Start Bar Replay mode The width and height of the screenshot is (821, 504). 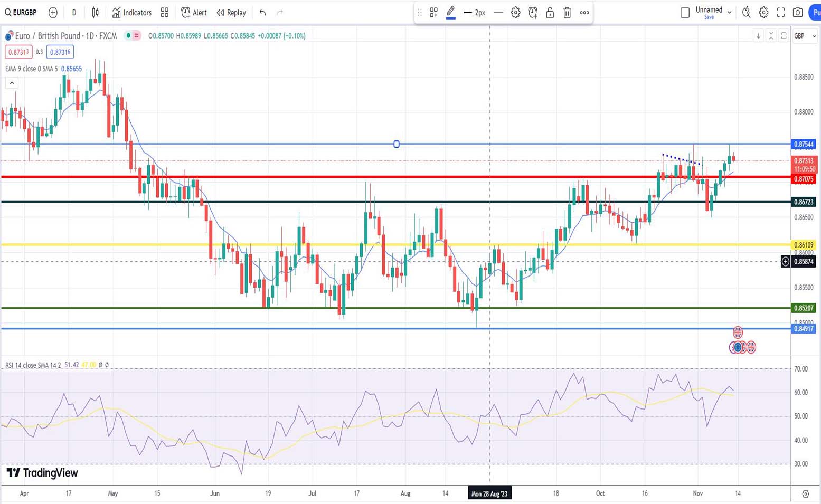pyautogui.click(x=231, y=13)
